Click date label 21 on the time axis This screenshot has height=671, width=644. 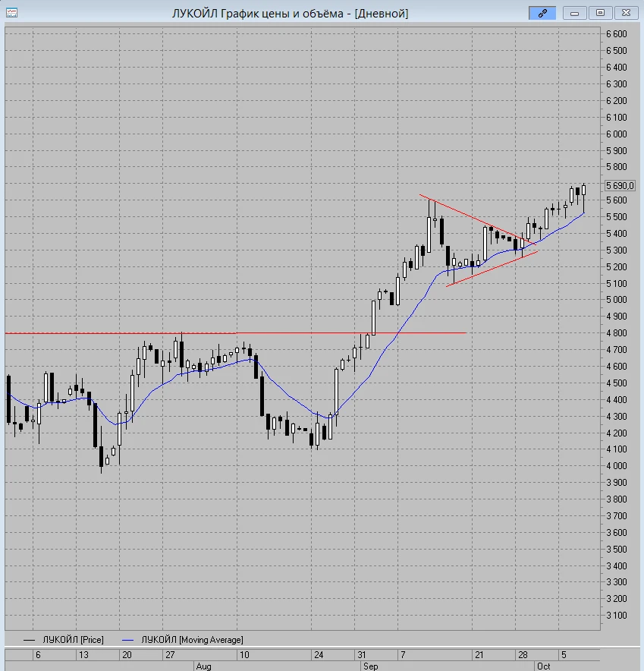pos(479,655)
